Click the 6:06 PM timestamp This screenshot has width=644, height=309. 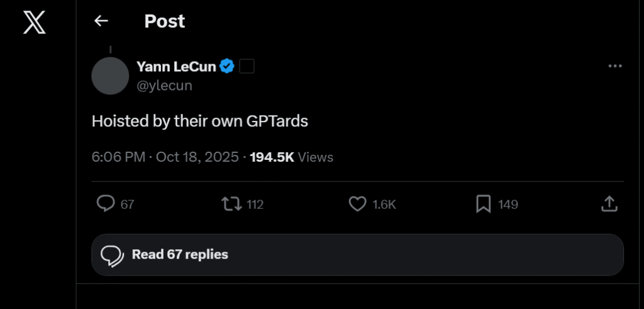click(119, 157)
